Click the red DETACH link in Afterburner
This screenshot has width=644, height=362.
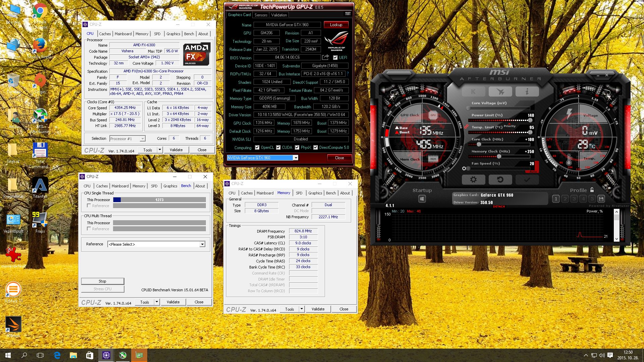499,206
